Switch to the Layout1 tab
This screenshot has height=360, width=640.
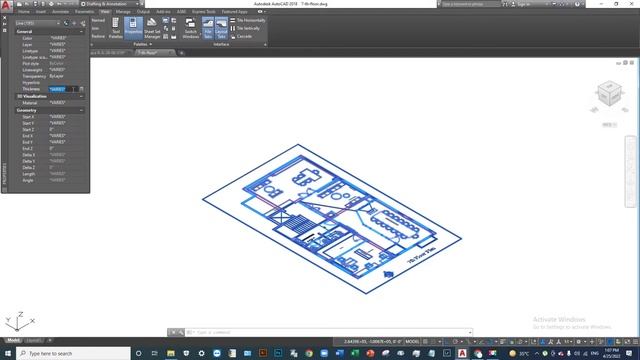pyautogui.click(x=34, y=340)
